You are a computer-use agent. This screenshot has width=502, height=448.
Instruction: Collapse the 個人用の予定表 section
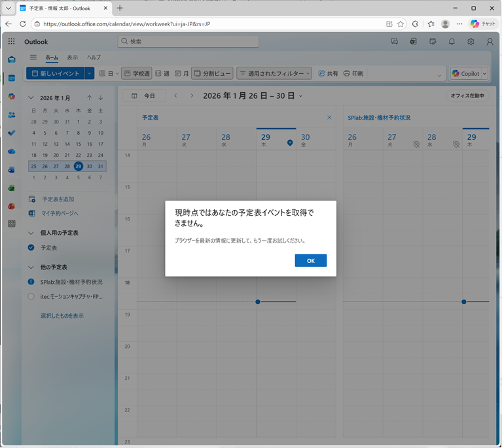(31, 233)
